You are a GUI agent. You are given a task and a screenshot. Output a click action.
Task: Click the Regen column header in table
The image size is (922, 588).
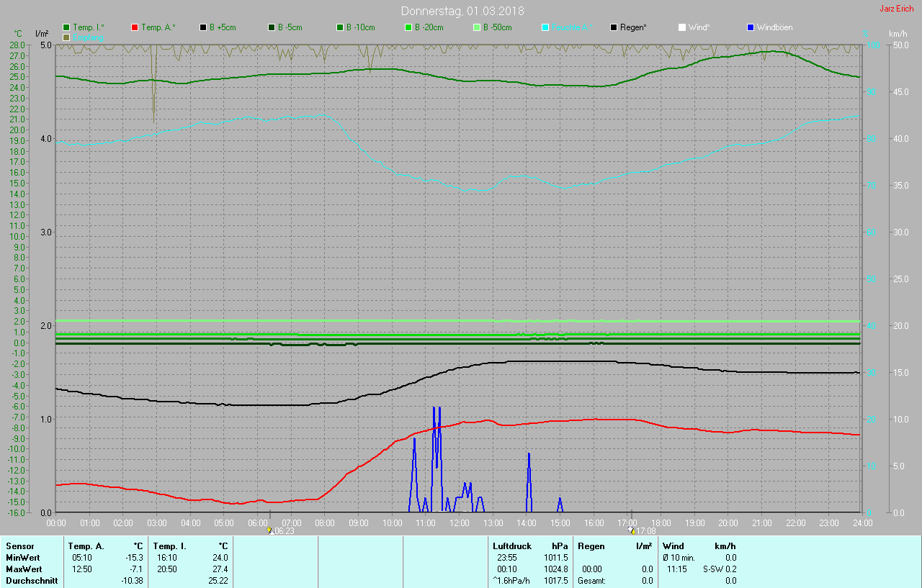click(x=591, y=546)
